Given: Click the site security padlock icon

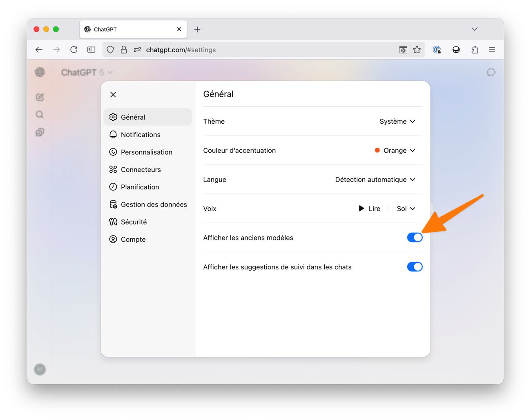Looking at the screenshot, I should coord(124,50).
